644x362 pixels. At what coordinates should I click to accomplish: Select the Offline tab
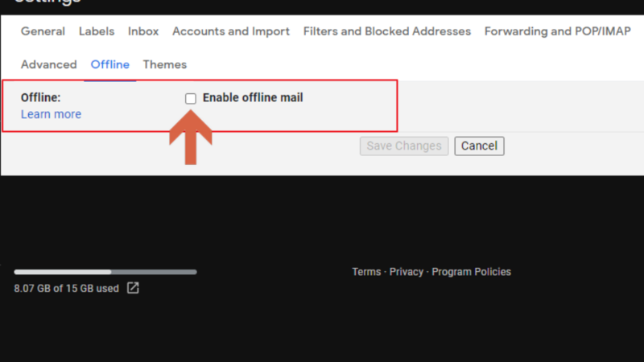click(110, 64)
